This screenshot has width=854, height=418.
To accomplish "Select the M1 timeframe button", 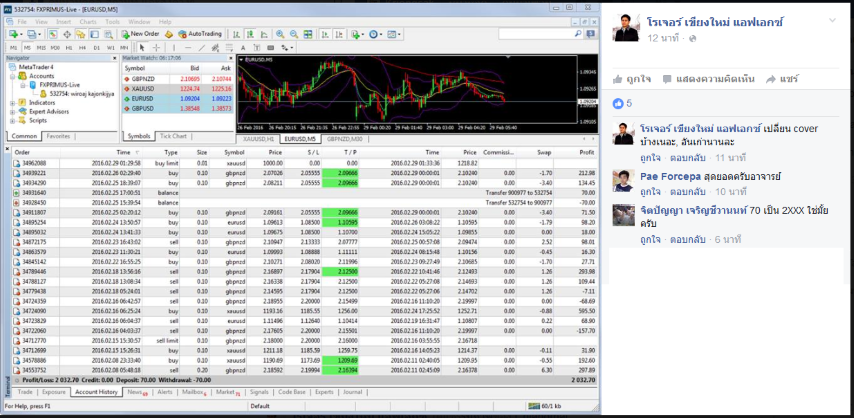I will click(14, 47).
